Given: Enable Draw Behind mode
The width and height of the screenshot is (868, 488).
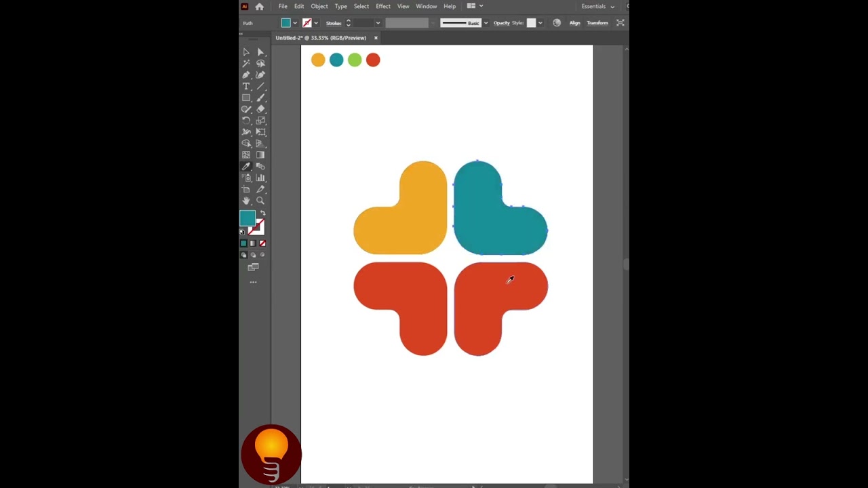Looking at the screenshot, I should [253, 255].
